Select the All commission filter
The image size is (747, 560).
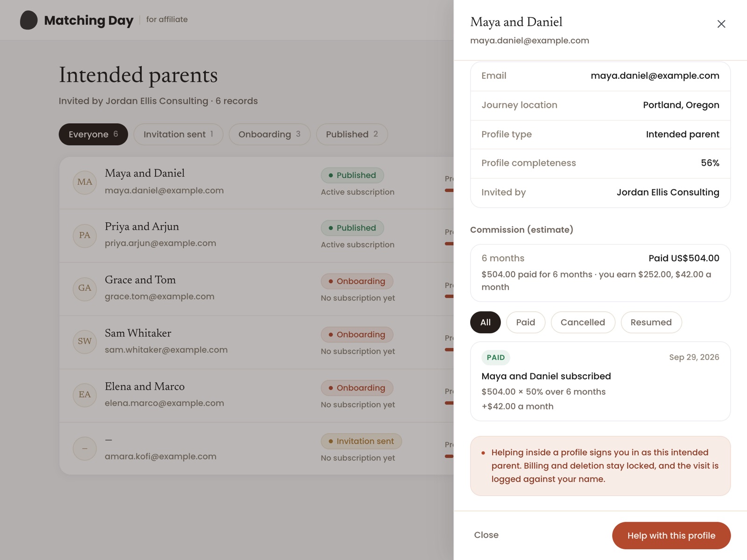(486, 322)
